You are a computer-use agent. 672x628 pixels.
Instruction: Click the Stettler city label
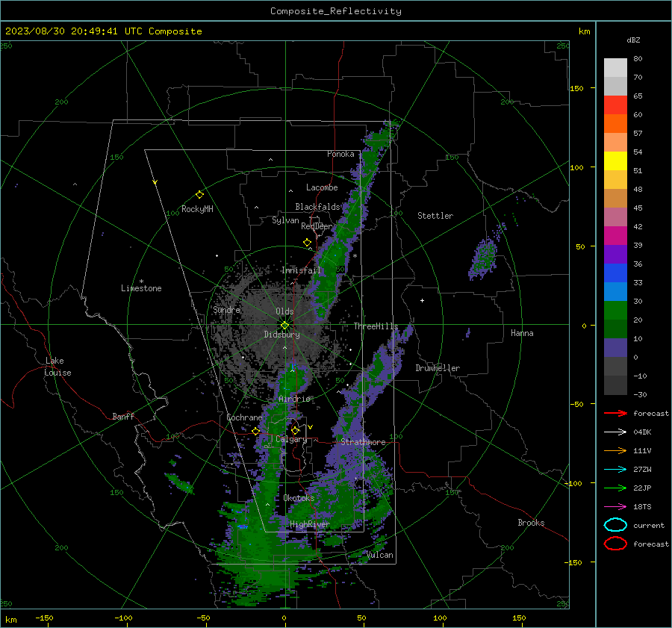tap(435, 216)
